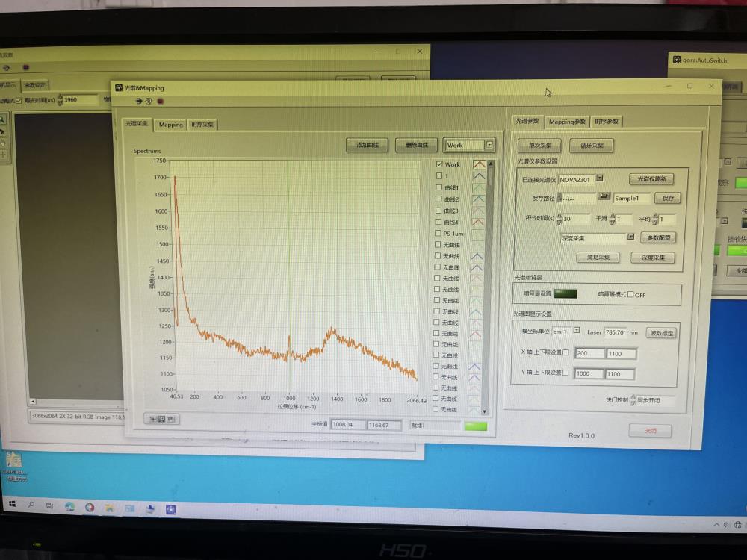Click the folder browse icon for save path
The image size is (747, 560).
click(x=604, y=198)
